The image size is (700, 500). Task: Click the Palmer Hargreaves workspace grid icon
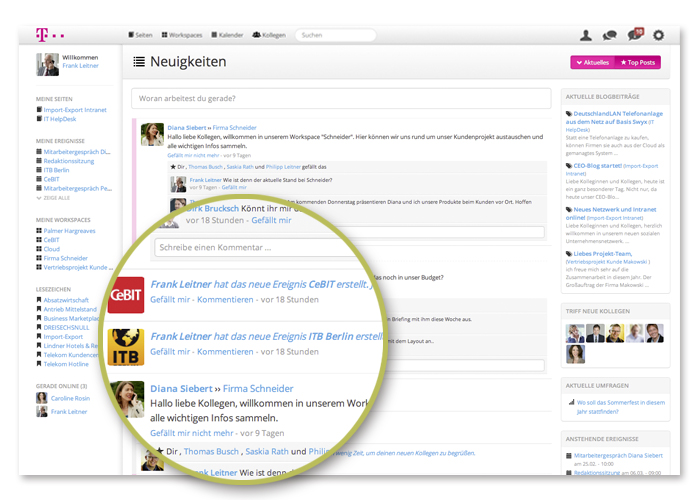[x=39, y=231]
